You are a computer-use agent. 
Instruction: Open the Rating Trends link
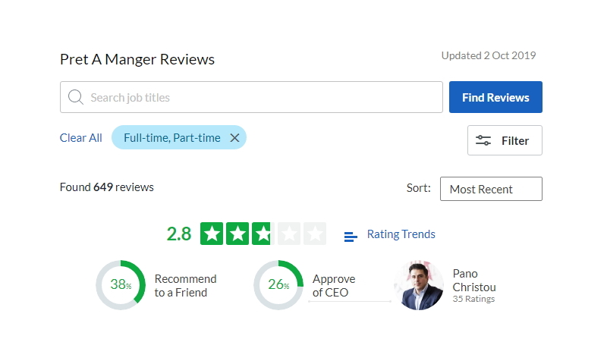401,234
